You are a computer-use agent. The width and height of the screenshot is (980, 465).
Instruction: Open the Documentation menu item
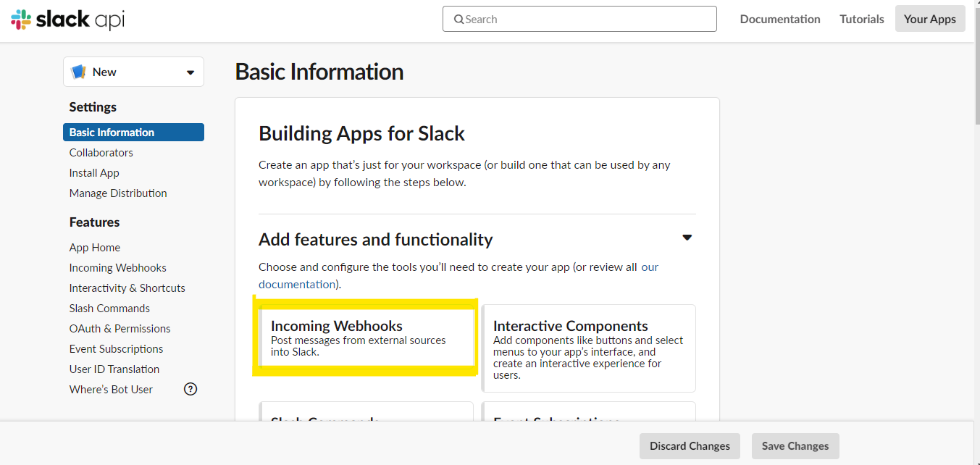[x=780, y=20]
